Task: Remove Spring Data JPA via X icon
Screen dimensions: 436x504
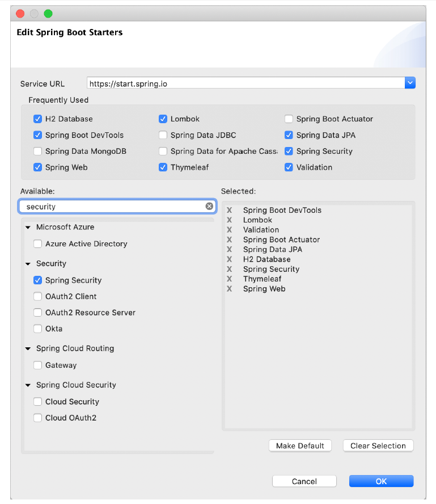Action: pyautogui.click(x=230, y=250)
